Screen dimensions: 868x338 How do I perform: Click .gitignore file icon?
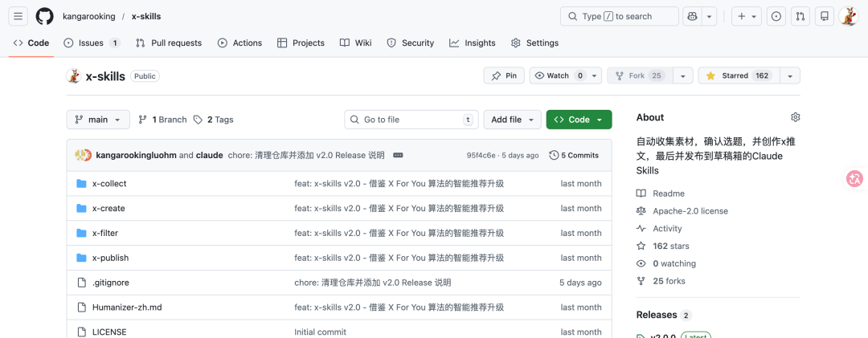click(x=82, y=283)
